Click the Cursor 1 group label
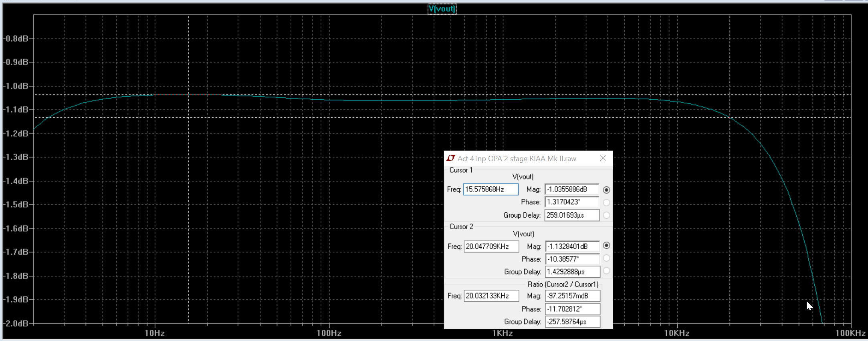Viewport: 868px width, 341px height. click(x=461, y=170)
